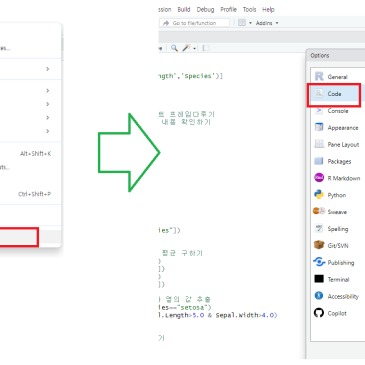Click the magnifier find icon in editor toolbar
Screen dimensions: 365x365
tap(174, 48)
